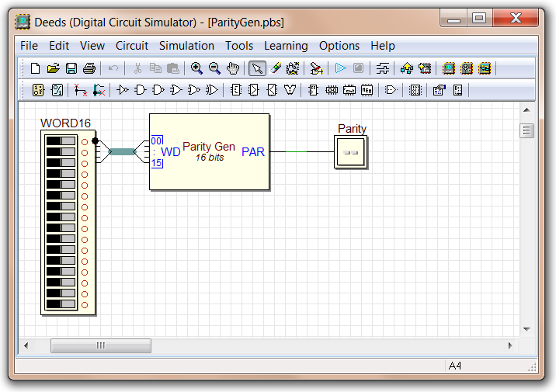Screen dimensions: 556x392
Task: Toggle the third WORD16 switch from top
Action: point(61,163)
